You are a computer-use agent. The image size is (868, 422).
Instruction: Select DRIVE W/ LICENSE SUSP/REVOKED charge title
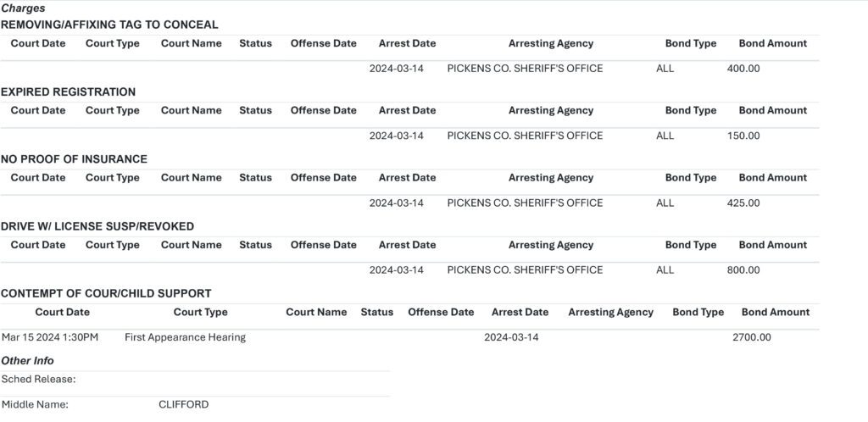[x=97, y=226]
